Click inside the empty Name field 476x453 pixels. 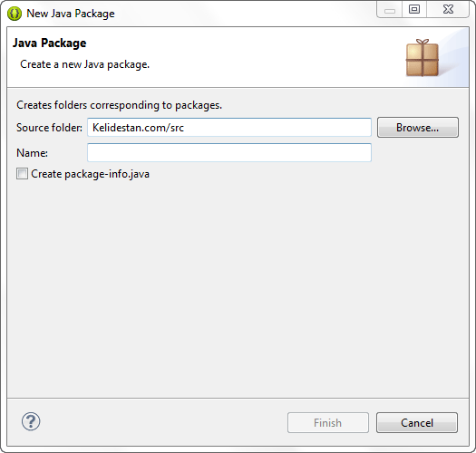coord(229,152)
